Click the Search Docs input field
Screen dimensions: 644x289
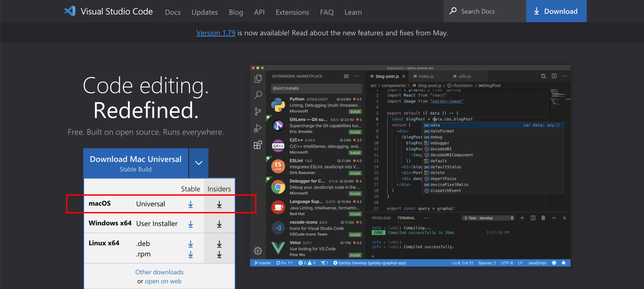click(x=484, y=11)
